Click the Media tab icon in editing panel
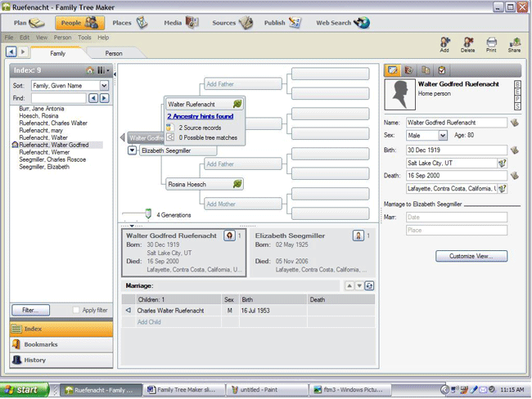The width and height of the screenshot is (532, 399). 409,70
